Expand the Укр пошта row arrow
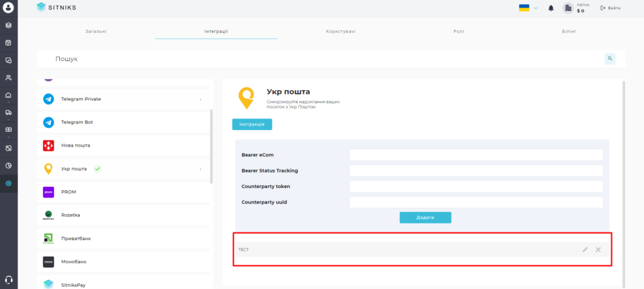 pos(200,169)
